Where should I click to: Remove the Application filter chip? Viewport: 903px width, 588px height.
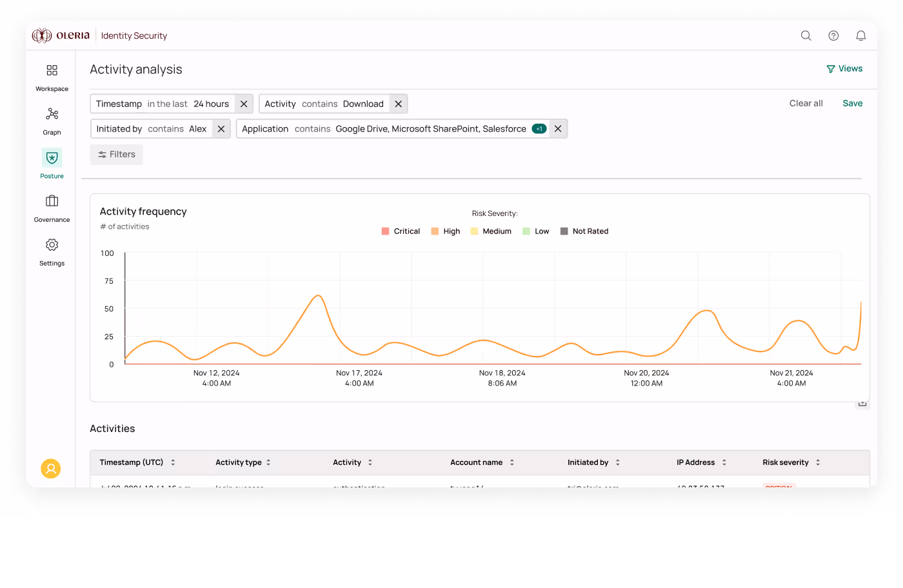(558, 129)
